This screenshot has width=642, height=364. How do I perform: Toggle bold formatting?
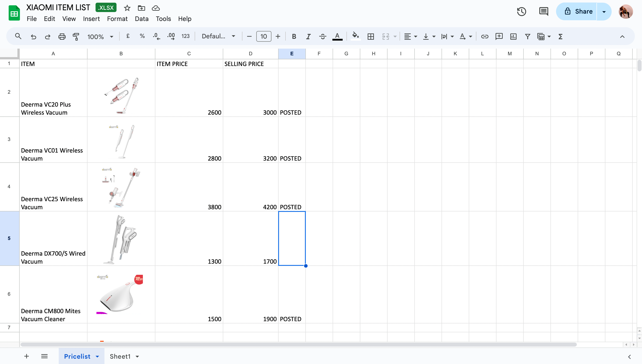pyautogui.click(x=294, y=37)
